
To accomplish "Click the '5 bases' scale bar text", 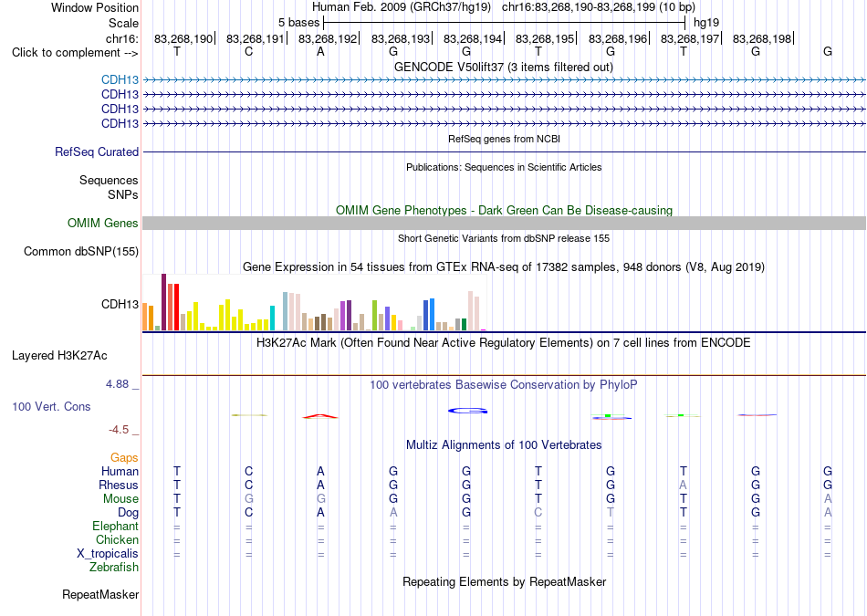I will (298, 23).
